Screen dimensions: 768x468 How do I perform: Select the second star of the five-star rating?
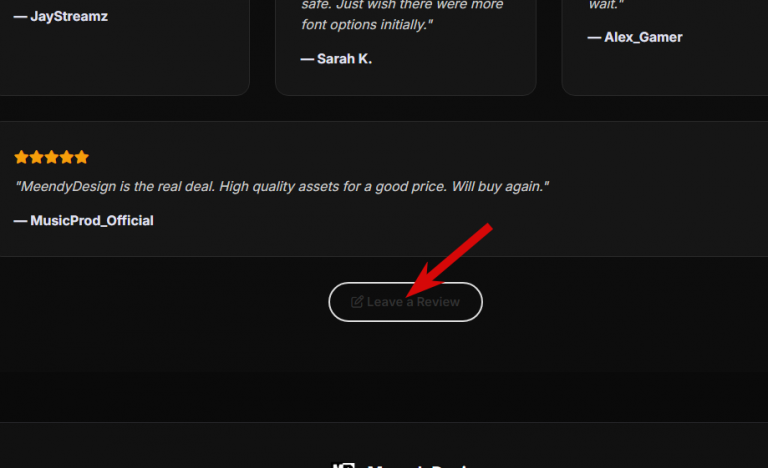pyautogui.click(x=37, y=157)
